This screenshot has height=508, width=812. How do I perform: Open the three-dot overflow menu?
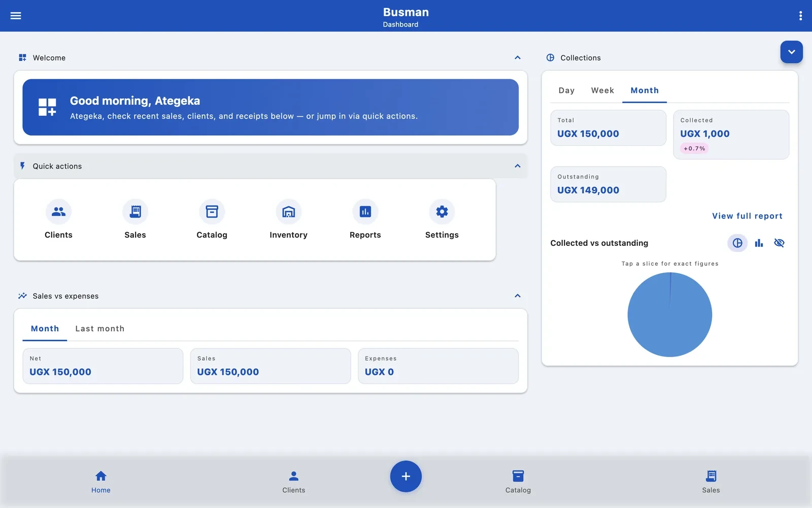[800, 16]
